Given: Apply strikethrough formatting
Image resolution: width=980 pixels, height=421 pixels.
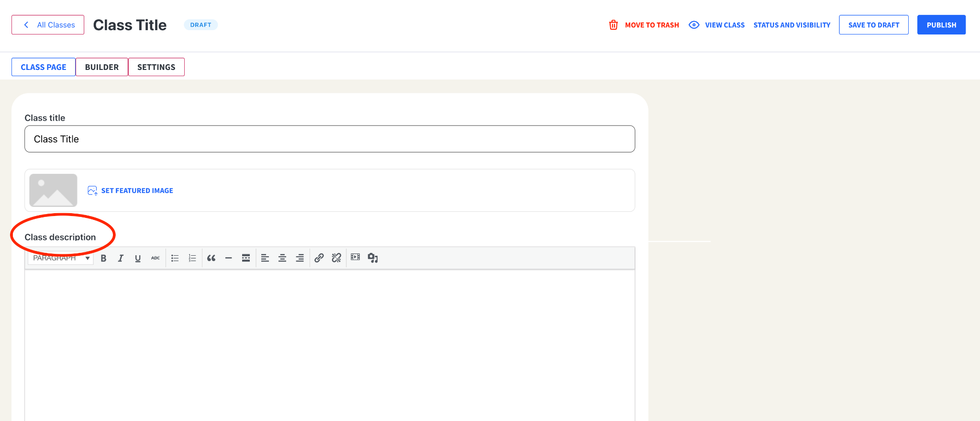Looking at the screenshot, I should (156, 258).
